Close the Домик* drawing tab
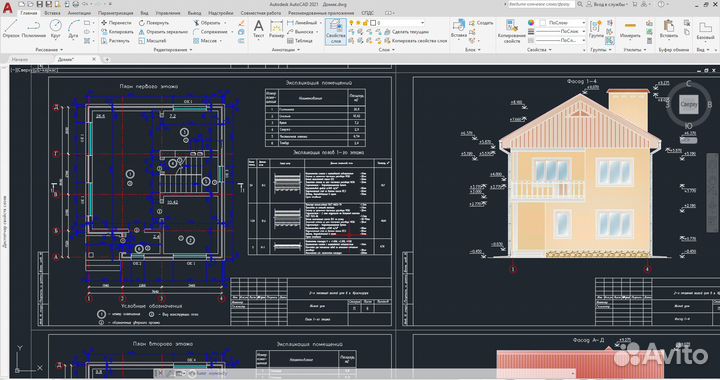The width and height of the screenshot is (720, 380). [x=94, y=59]
